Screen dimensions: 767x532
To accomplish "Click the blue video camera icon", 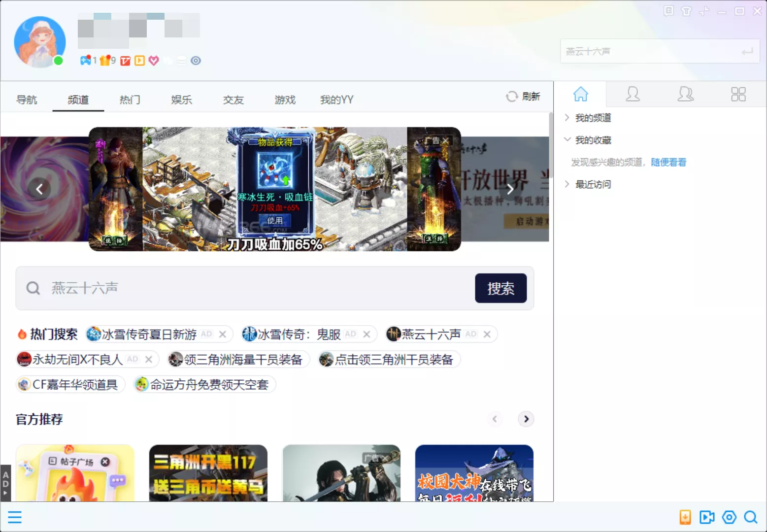I will tap(707, 517).
